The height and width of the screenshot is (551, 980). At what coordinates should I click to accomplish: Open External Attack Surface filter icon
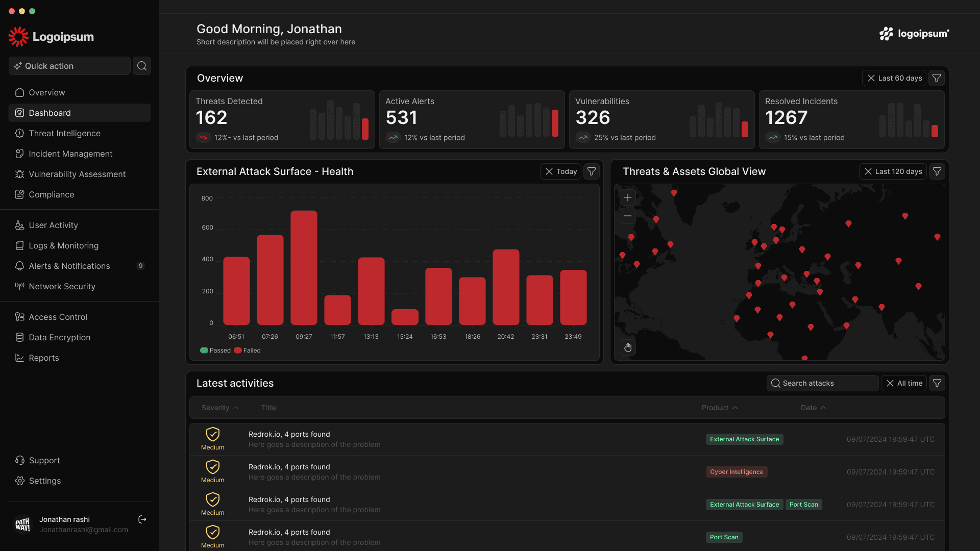pos(592,171)
